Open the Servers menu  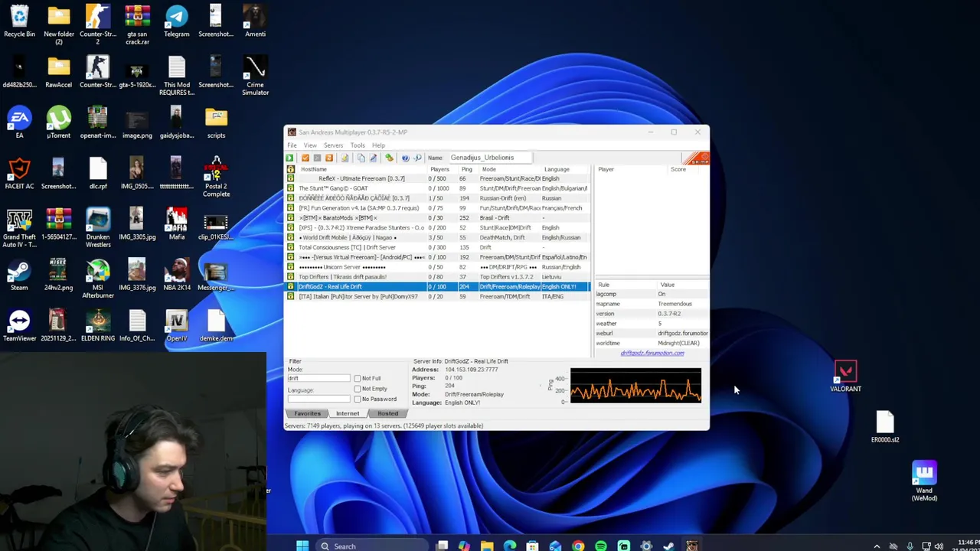coord(333,145)
